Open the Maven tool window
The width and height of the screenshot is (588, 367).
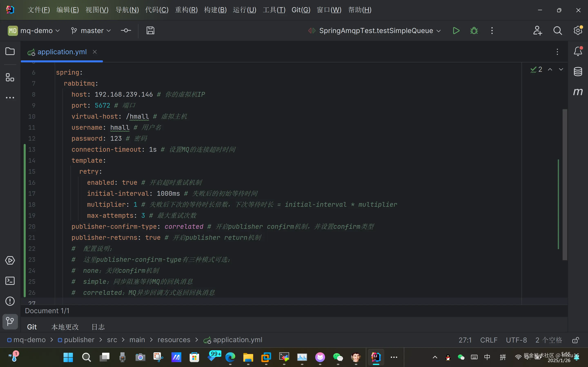click(578, 92)
